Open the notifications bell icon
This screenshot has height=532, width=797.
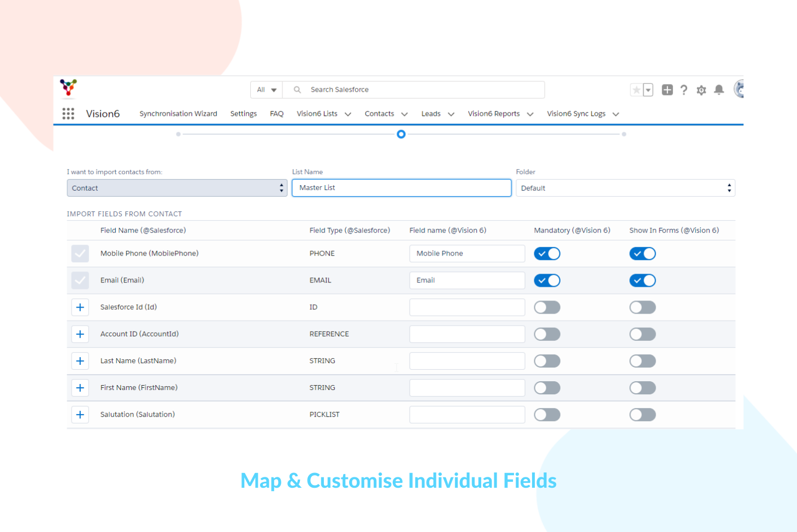click(718, 90)
